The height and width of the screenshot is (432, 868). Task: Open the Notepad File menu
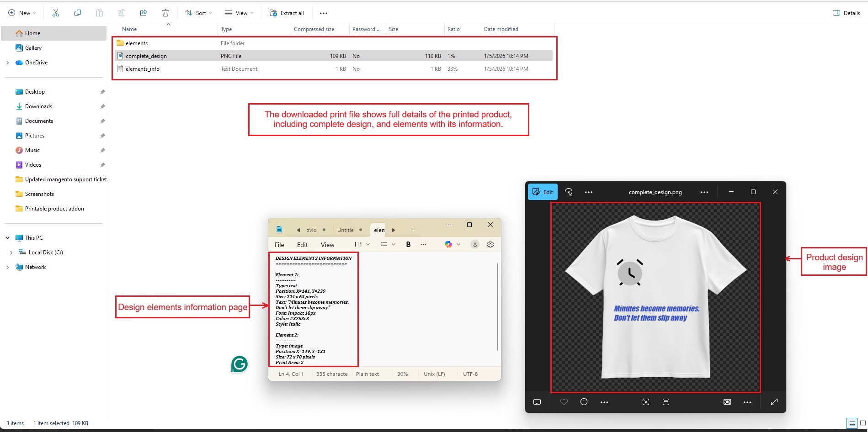coord(279,245)
